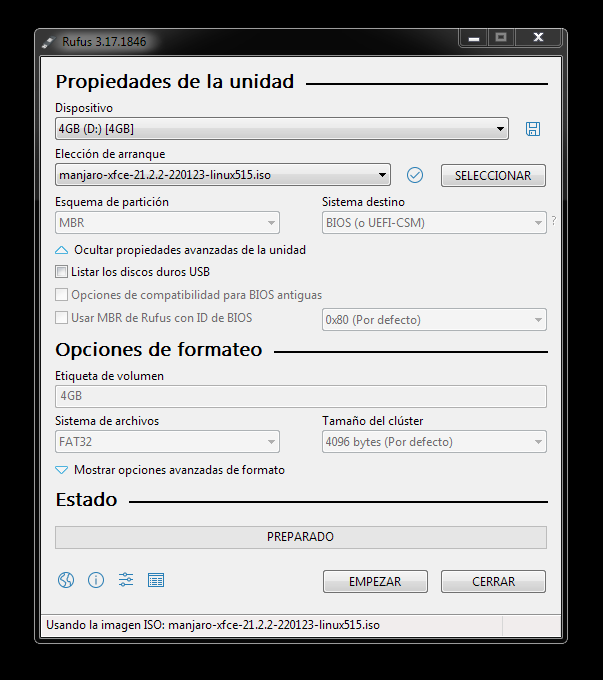Click the Opciones de formateo heading
Screen dimensions: 603x680
159,350
